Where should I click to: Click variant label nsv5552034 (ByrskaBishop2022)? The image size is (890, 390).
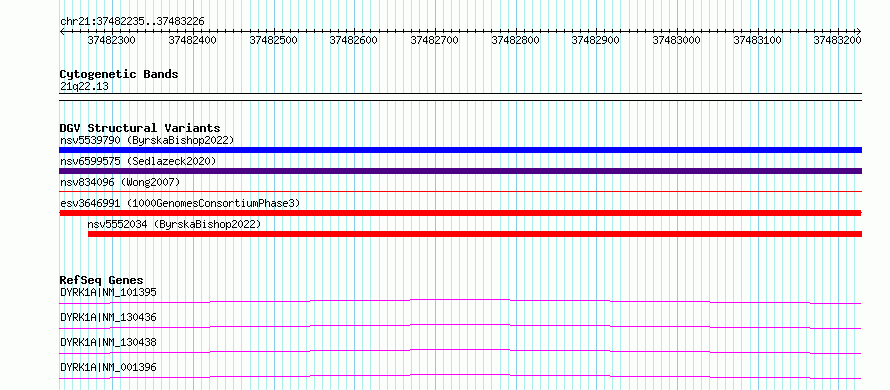pos(174,224)
